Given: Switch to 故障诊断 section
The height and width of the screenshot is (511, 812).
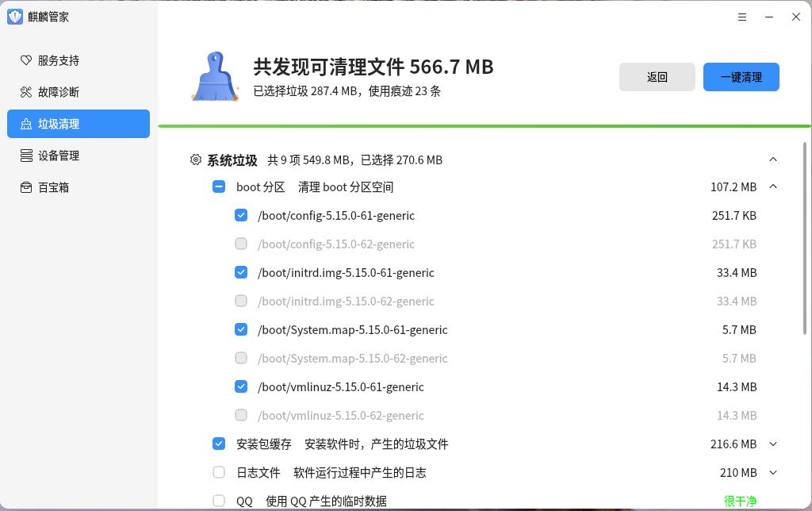Looking at the screenshot, I should 79,92.
